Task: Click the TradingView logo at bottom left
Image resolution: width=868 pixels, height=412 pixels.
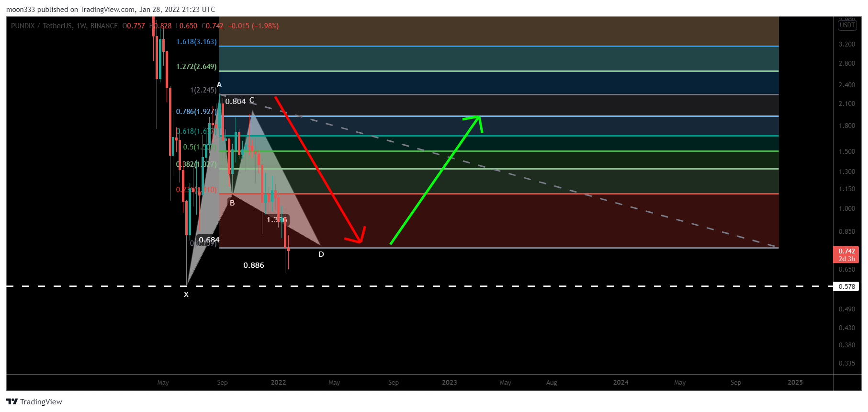Action: pyautogui.click(x=34, y=401)
